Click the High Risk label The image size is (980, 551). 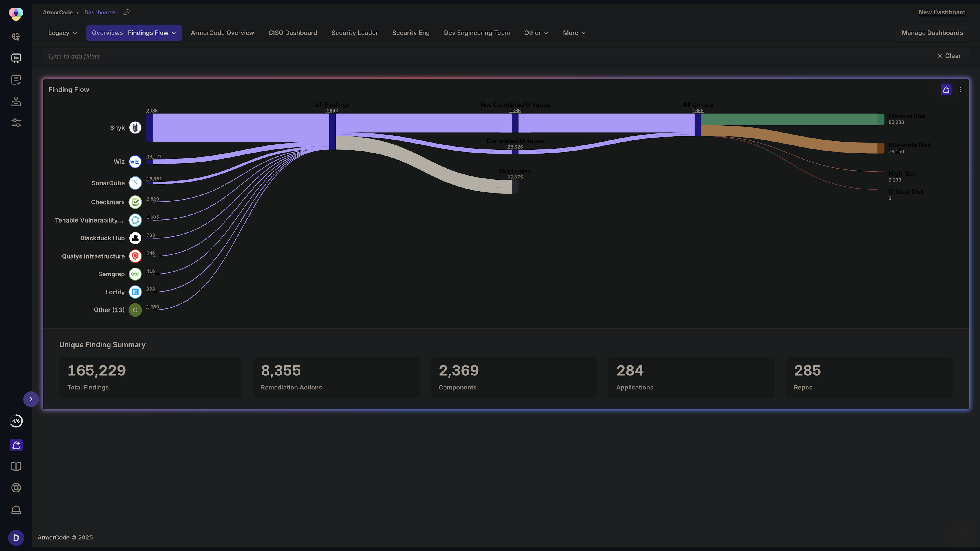click(x=902, y=174)
